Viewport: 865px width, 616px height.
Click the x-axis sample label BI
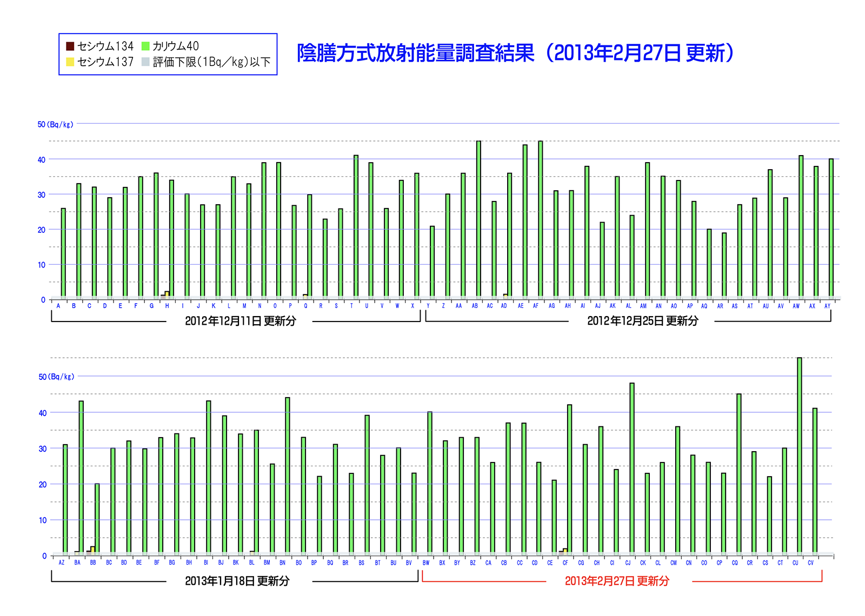[206, 563]
